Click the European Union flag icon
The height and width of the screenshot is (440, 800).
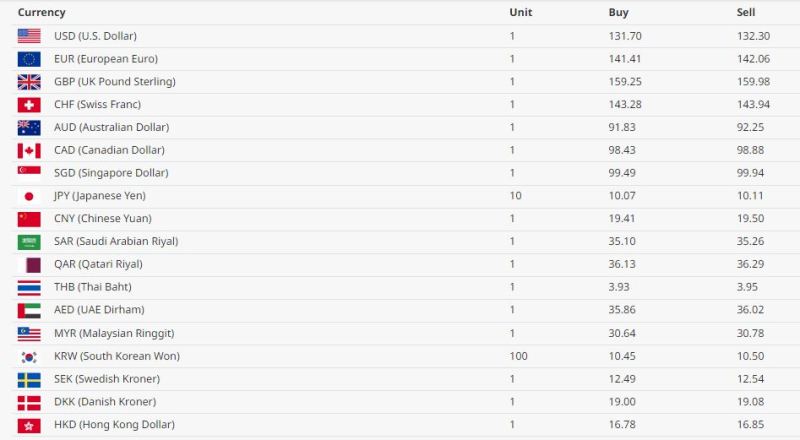29,59
